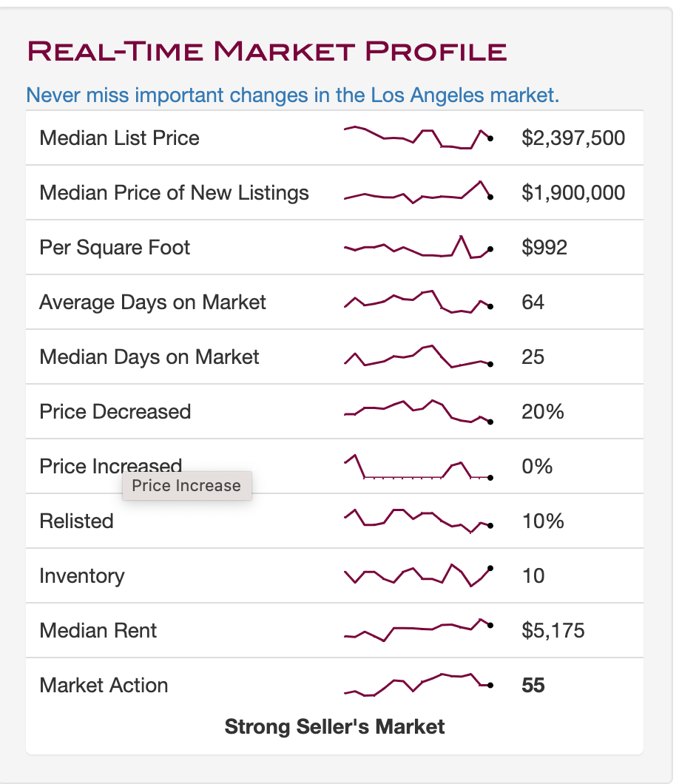679x784 pixels.
Task: Click the Market Action trend sparkline
Action: click(419, 684)
